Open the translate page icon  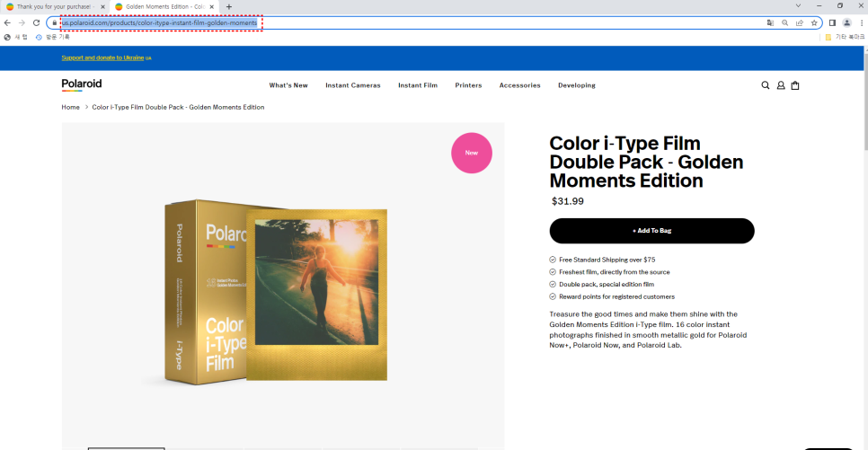770,22
